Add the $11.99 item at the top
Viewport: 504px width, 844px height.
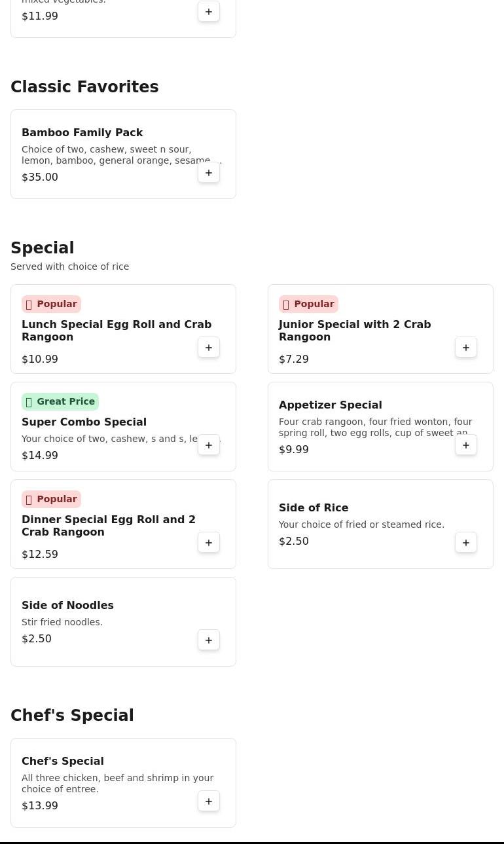click(x=209, y=12)
